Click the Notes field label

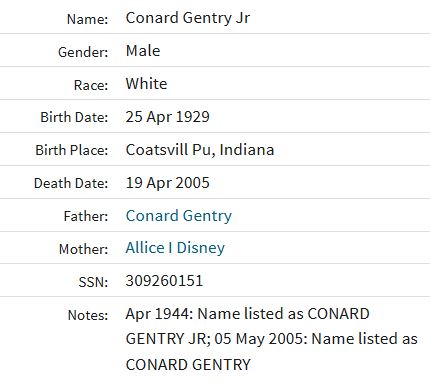(88, 315)
